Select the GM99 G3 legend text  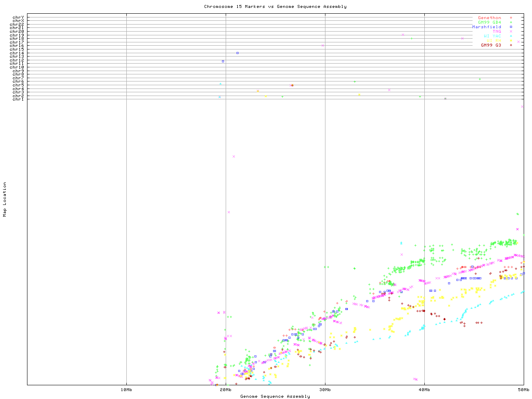coord(491,45)
